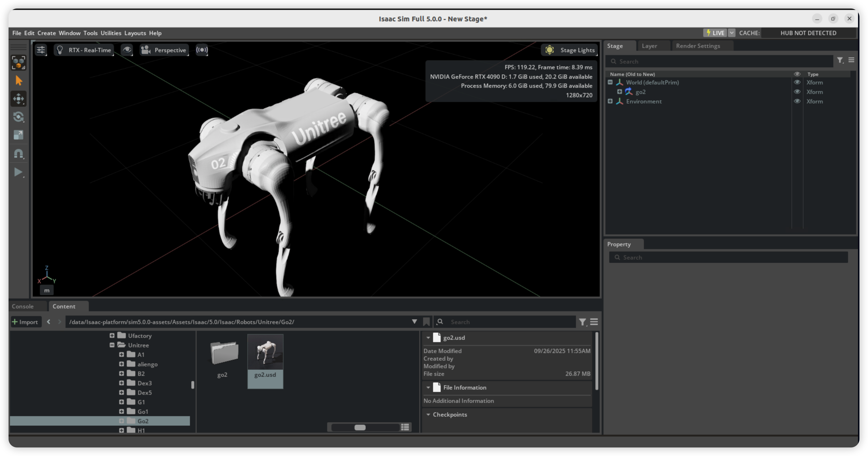Open viewport settings sliders icon

coord(41,50)
